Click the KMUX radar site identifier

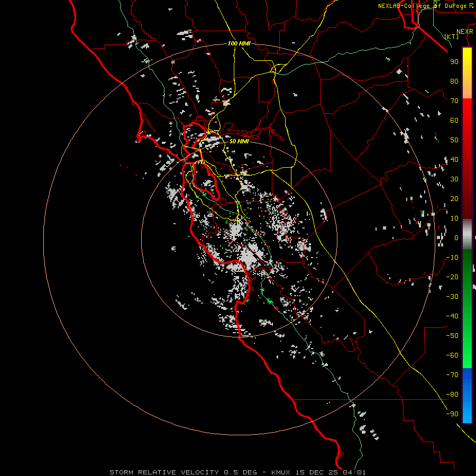(281, 472)
